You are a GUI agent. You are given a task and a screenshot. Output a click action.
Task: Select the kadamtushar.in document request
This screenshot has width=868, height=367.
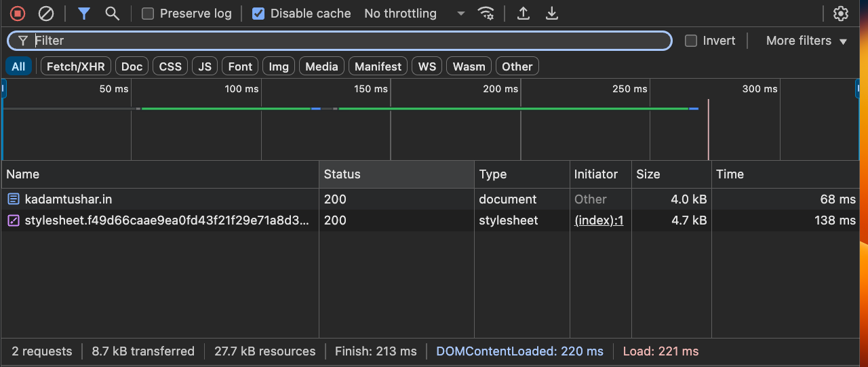(x=68, y=199)
